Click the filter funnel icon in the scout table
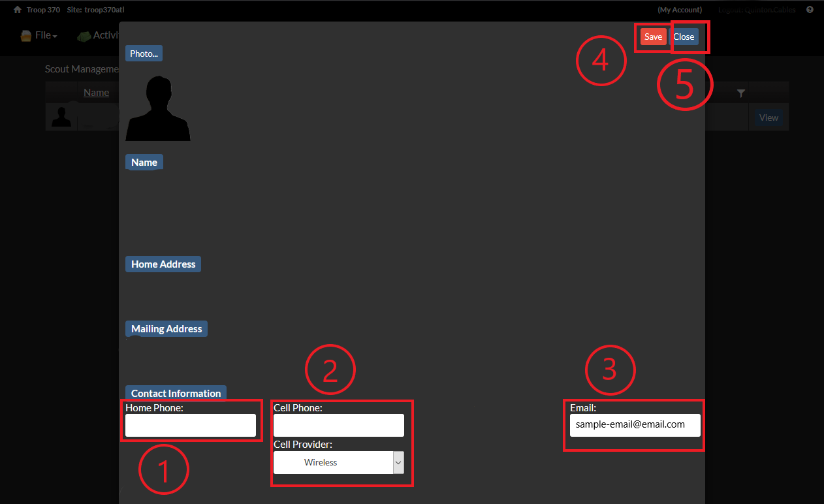The image size is (824, 504). (741, 93)
